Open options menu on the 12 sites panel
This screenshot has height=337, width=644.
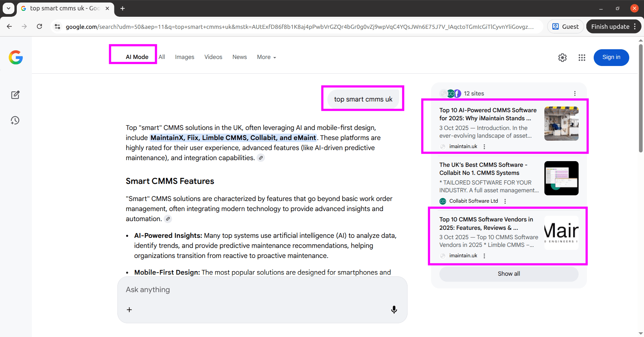tap(575, 93)
